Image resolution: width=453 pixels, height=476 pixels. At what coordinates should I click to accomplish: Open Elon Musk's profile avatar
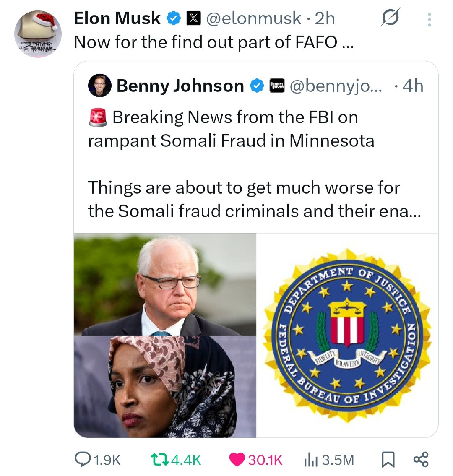click(38, 34)
